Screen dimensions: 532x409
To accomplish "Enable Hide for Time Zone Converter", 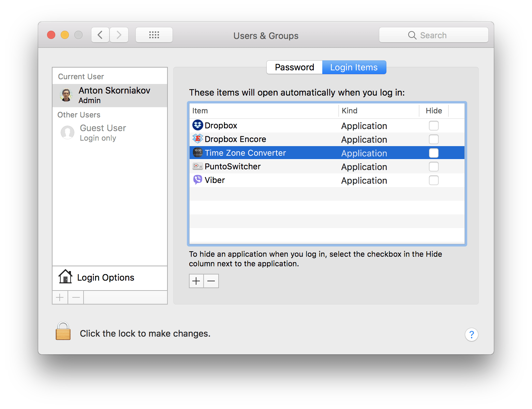I will (x=433, y=153).
